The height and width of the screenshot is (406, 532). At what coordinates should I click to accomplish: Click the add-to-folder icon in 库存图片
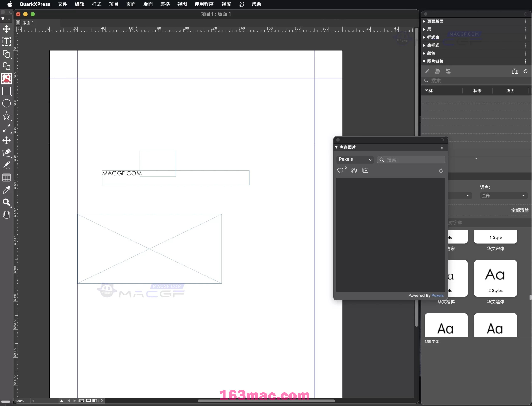pos(366,171)
